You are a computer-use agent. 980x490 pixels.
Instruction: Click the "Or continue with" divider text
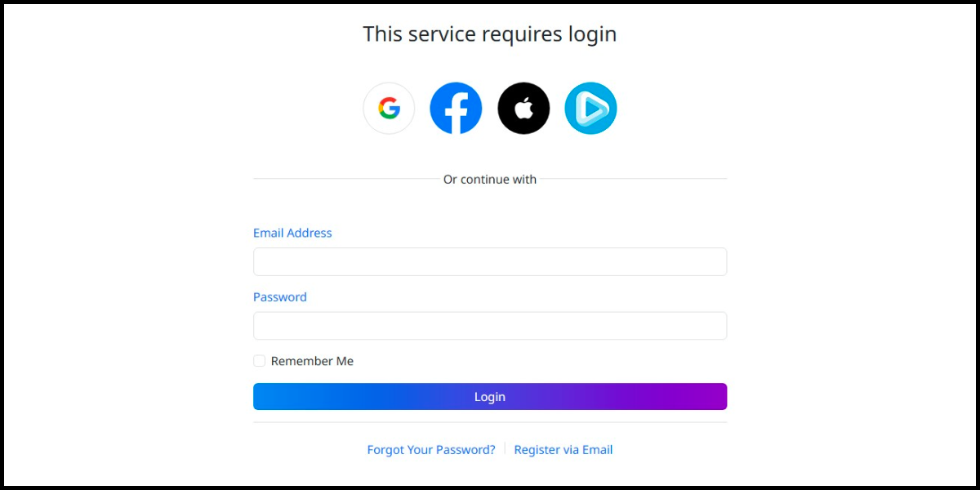tap(490, 180)
